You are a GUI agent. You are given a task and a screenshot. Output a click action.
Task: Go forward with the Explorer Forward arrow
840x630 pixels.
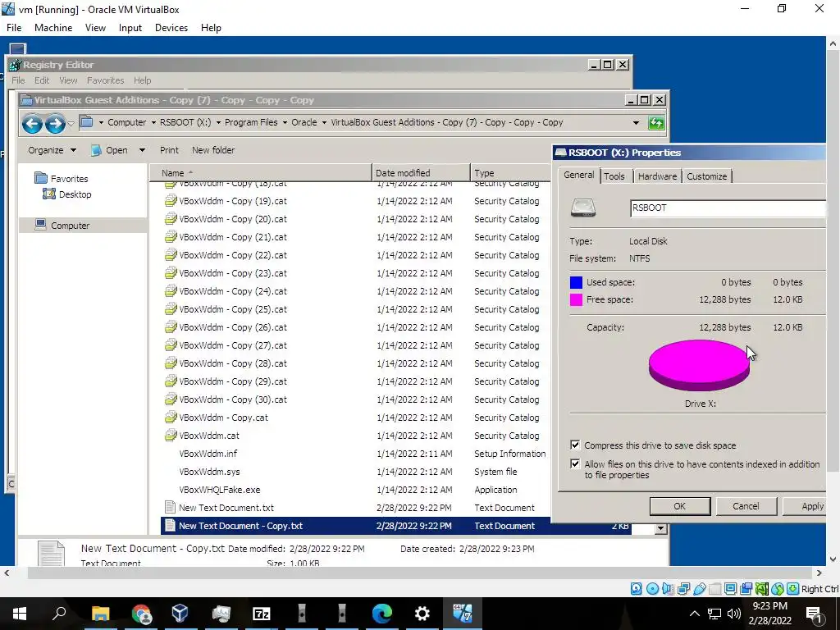55,124
